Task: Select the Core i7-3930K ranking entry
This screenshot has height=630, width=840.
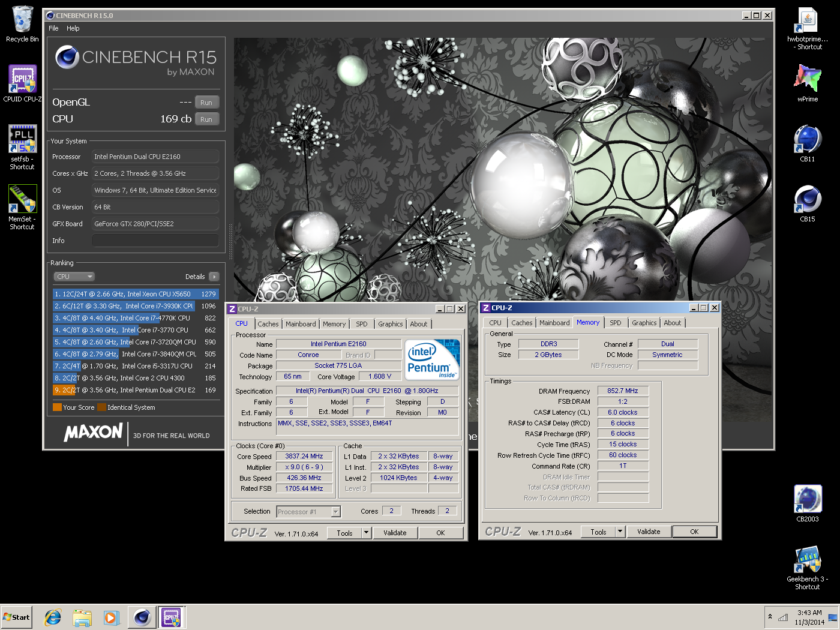Action: pyautogui.click(x=136, y=306)
